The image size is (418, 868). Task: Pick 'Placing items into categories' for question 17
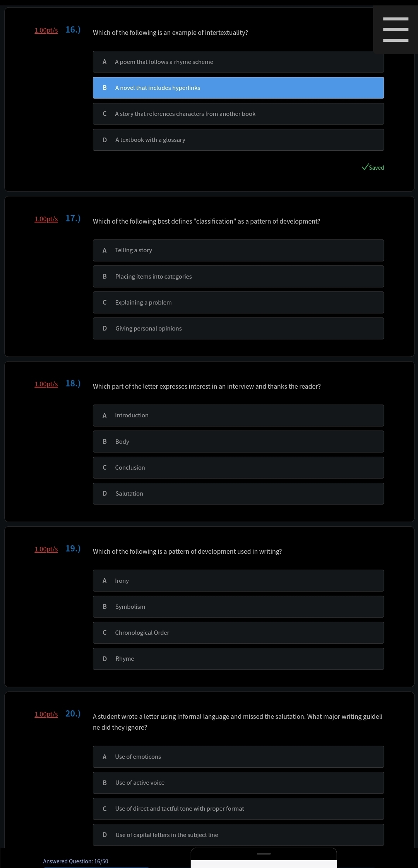click(238, 276)
